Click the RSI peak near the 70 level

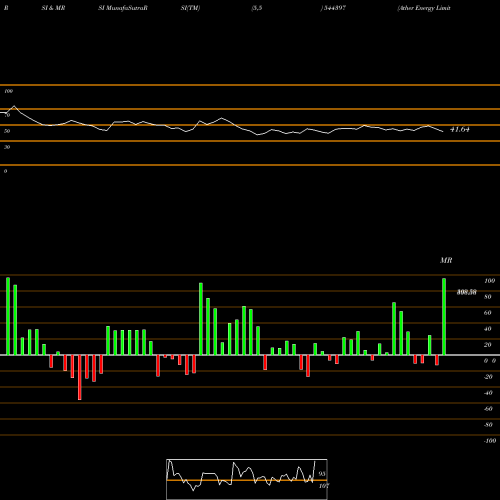14,106
